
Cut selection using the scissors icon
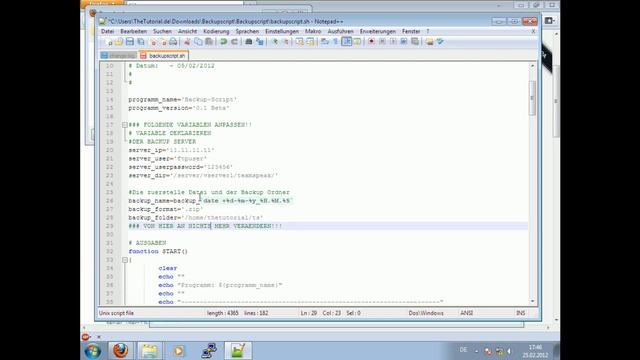(187, 42)
